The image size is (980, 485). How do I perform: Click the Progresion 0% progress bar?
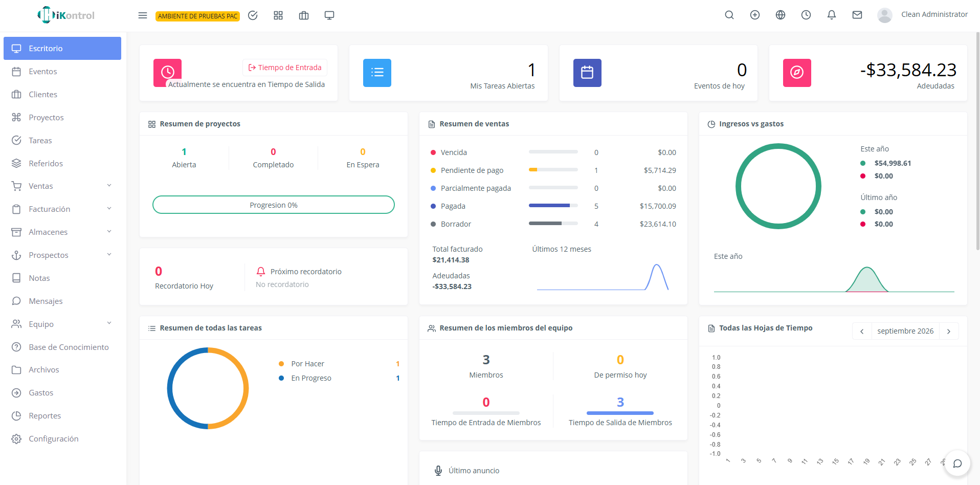274,205
